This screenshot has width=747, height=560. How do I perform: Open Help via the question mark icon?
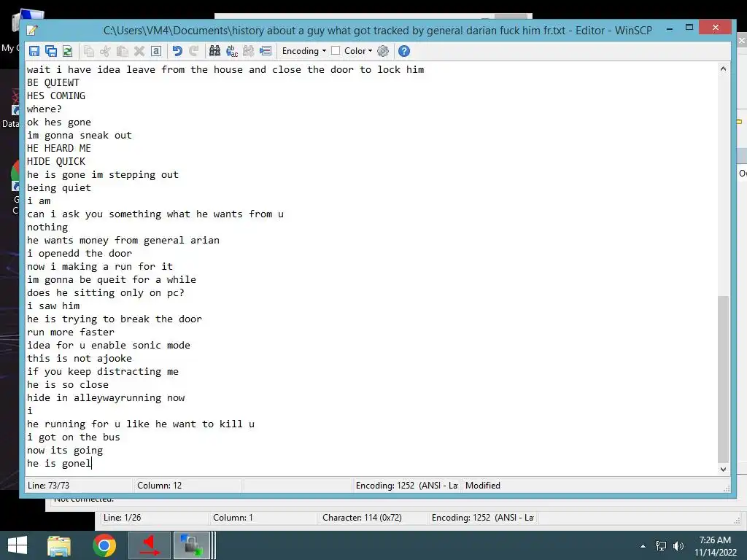point(404,51)
